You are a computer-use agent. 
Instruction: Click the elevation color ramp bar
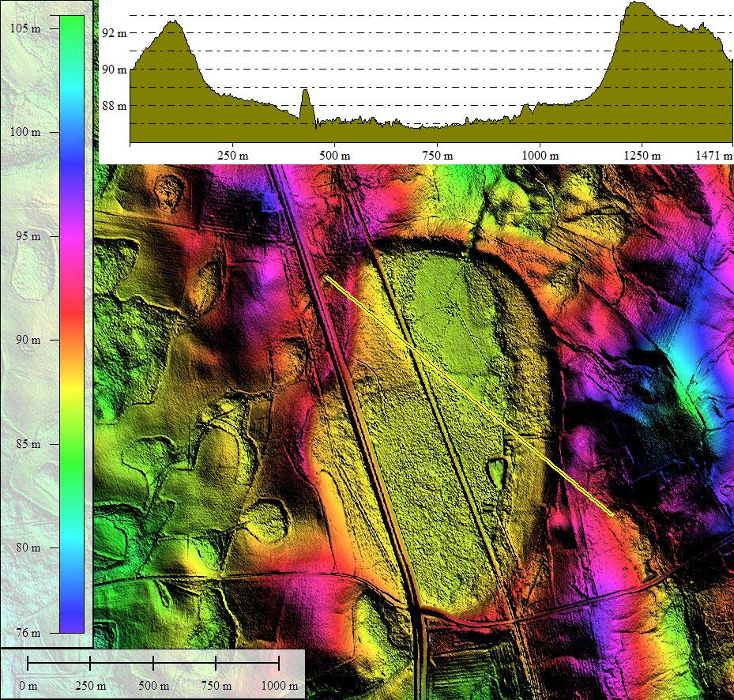72,324
